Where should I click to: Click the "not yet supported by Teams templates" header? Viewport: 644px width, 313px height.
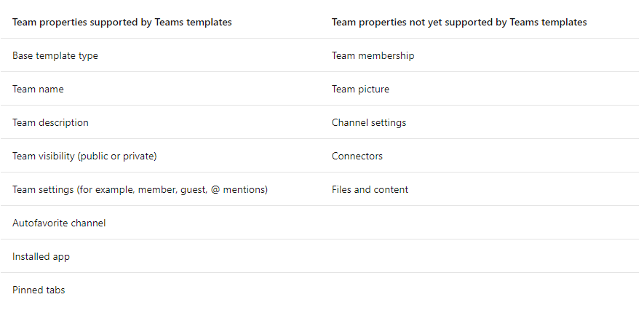click(459, 23)
